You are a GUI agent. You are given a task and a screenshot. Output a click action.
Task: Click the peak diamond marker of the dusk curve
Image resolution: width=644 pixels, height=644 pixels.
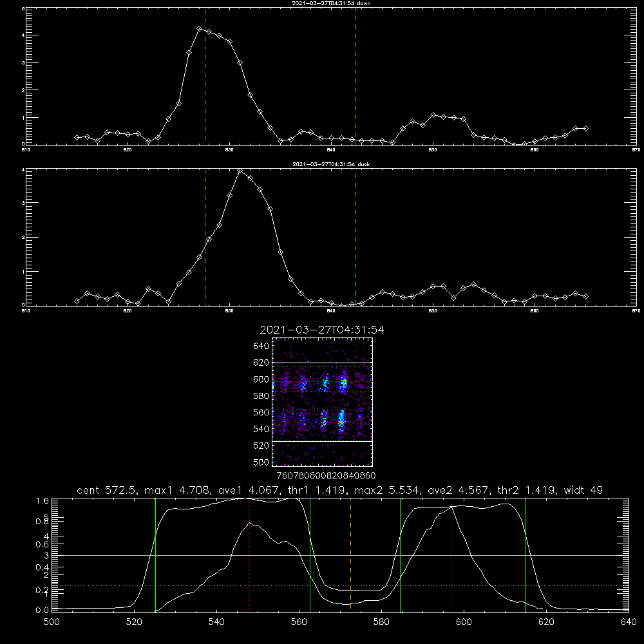pyautogui.click(x=240, y=171)
